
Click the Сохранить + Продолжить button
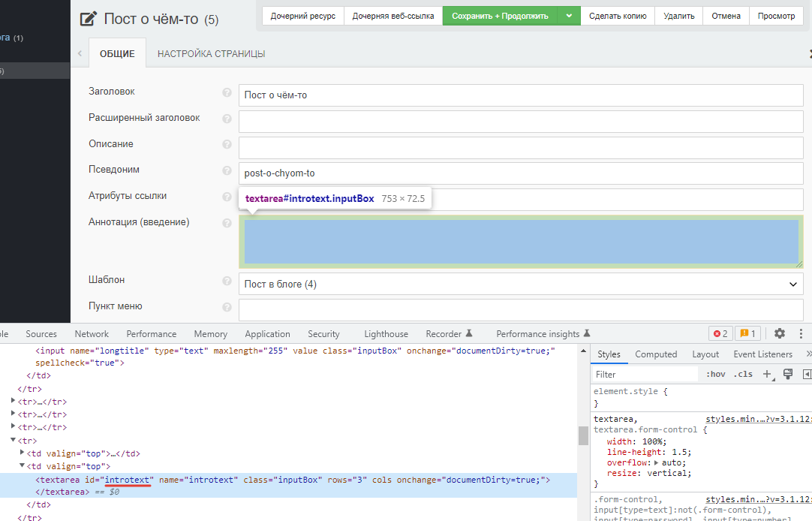point(500,16)
